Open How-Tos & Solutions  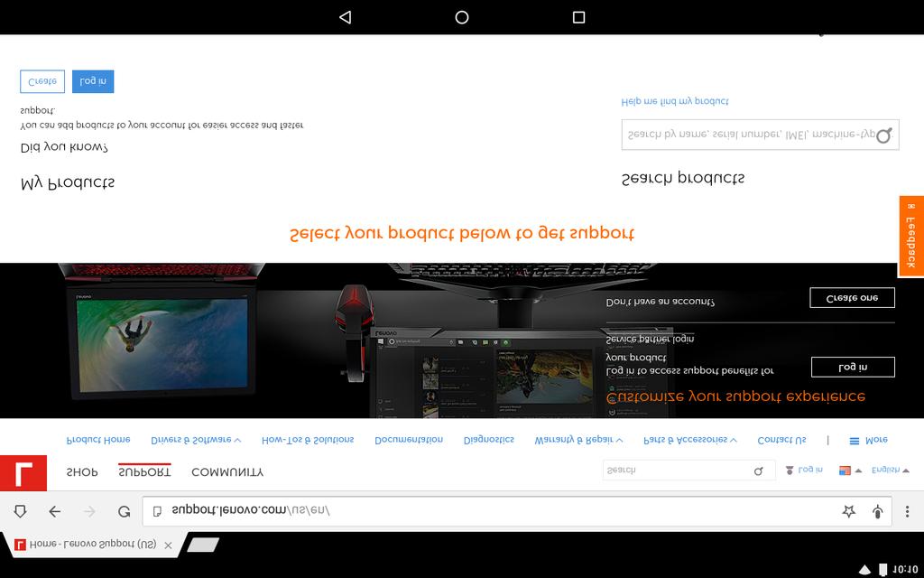tap(308, 440)
